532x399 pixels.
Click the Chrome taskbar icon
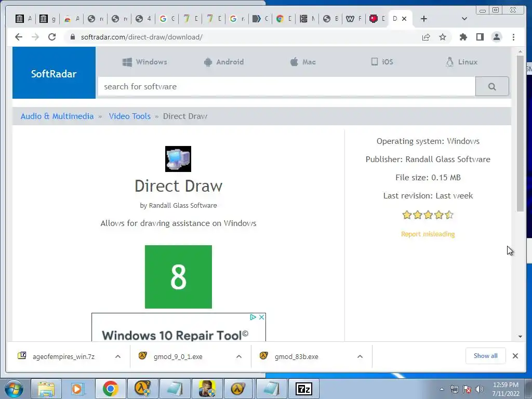[110, 389]
